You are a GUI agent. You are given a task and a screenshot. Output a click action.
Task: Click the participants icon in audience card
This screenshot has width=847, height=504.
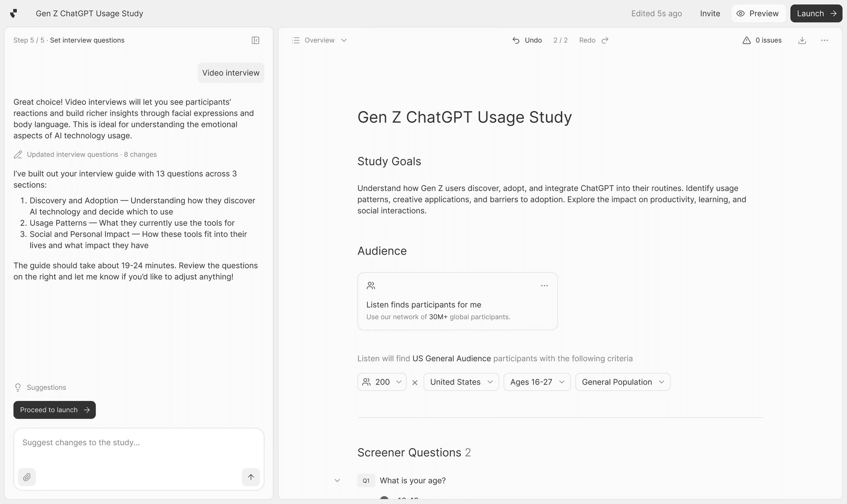(x=371, y=286)
